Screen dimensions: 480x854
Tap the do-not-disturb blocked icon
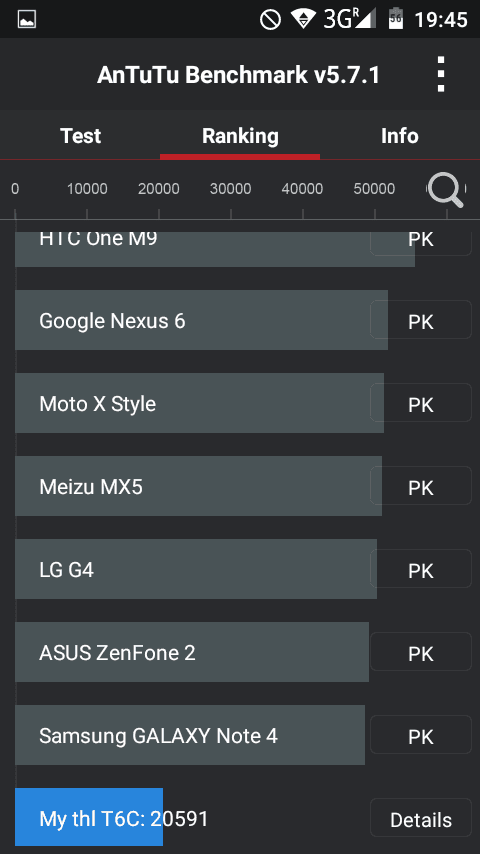pos(270,20)
